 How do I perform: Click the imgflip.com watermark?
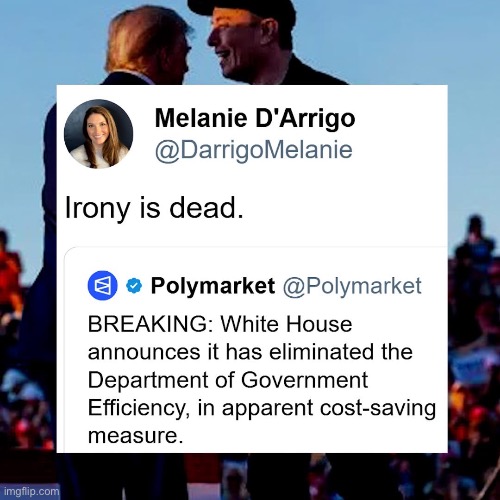point(32,491)
